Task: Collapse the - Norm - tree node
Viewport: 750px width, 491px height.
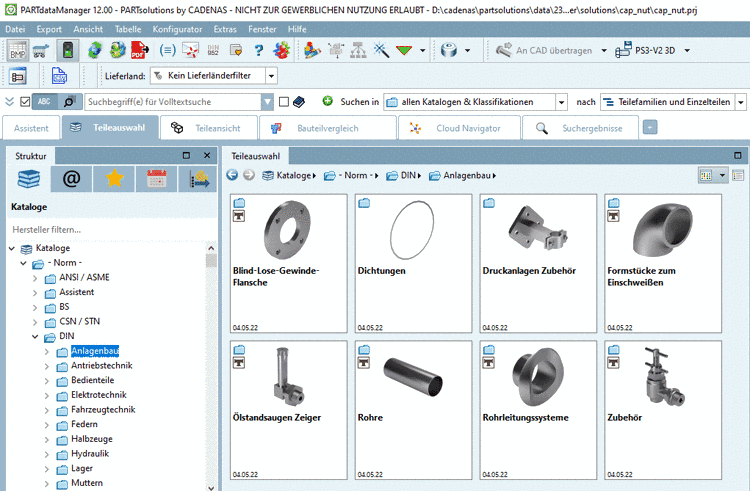Action: point(23,263)
